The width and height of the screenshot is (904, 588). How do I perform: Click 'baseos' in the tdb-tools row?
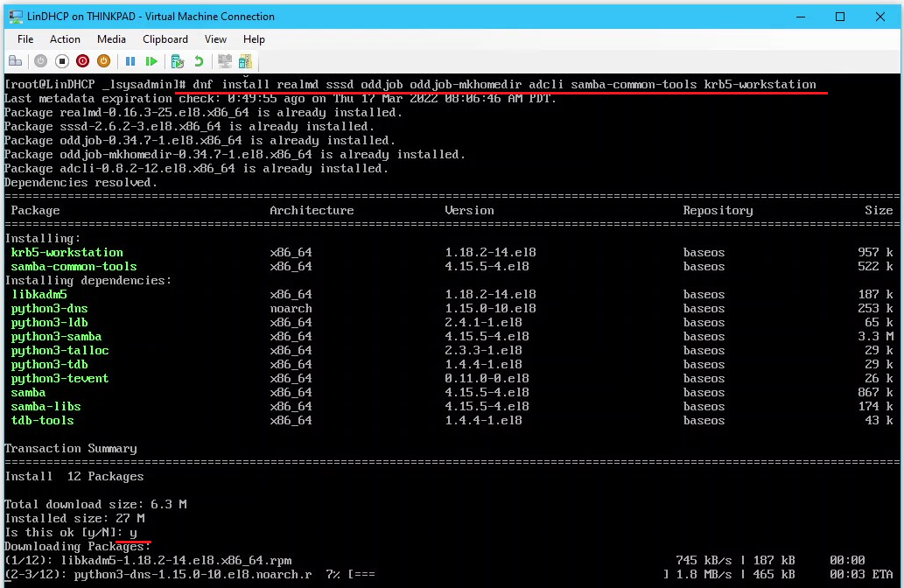(x=704, y=421)
